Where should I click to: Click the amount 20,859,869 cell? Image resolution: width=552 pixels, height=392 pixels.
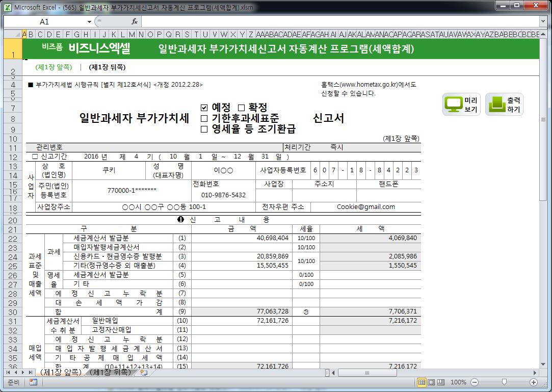242,256
